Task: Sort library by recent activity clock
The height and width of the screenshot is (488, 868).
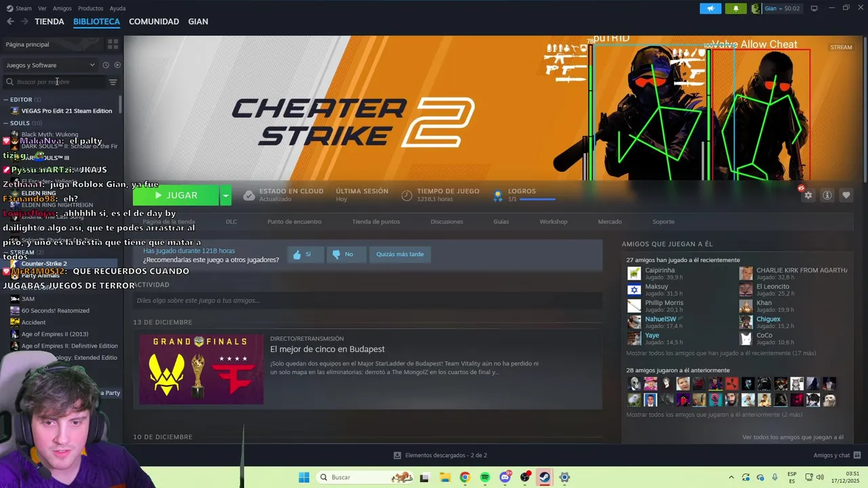Action: pyautogui.click(x=106, y=65)
